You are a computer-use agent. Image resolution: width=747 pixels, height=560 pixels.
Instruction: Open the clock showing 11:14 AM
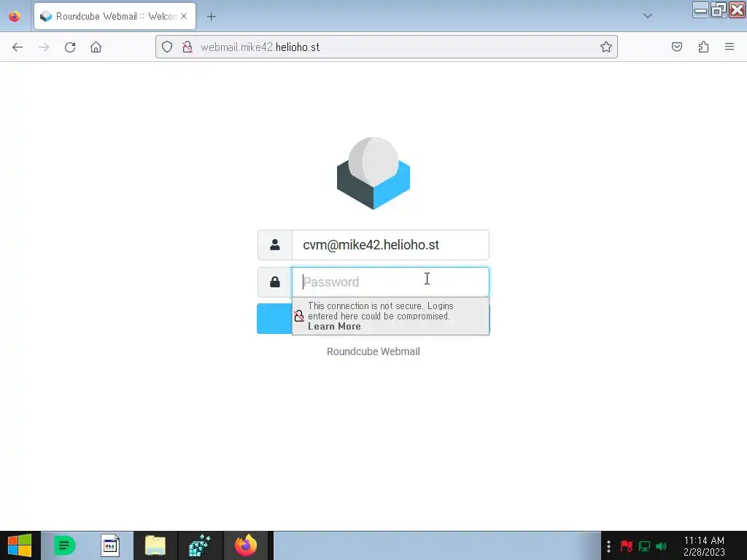(704, 546)
